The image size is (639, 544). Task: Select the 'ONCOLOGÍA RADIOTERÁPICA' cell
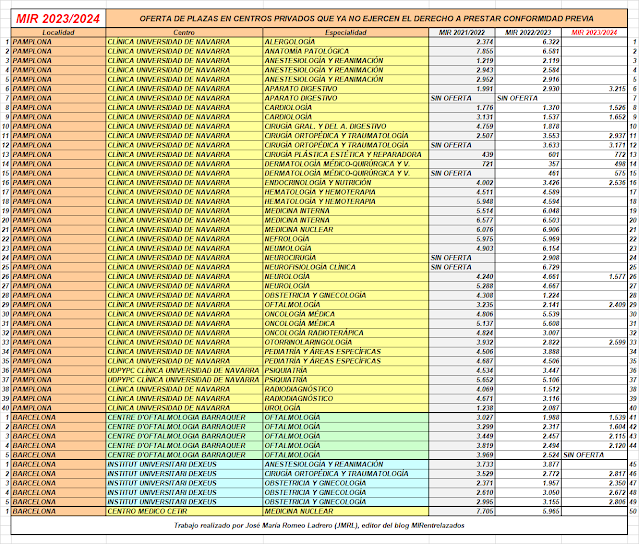(346, 333)
